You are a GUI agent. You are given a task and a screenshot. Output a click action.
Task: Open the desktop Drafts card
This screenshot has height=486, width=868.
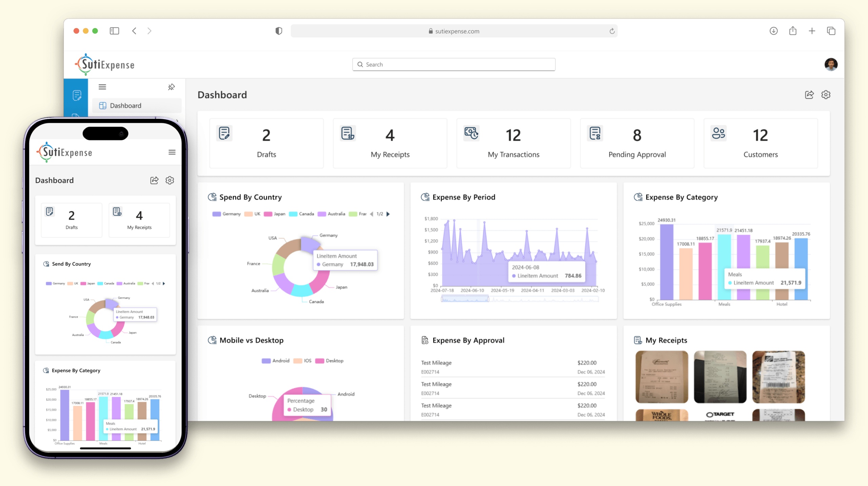(x=267, y=143)
